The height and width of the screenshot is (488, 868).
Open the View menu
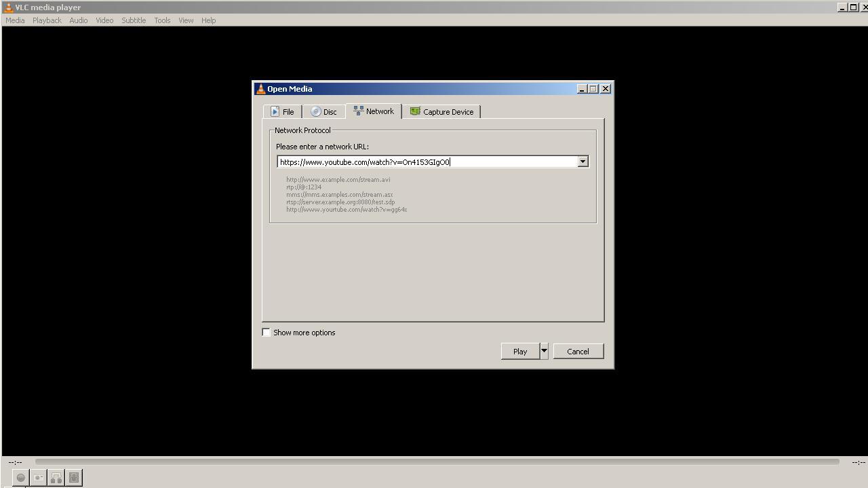tap(186, 20)
